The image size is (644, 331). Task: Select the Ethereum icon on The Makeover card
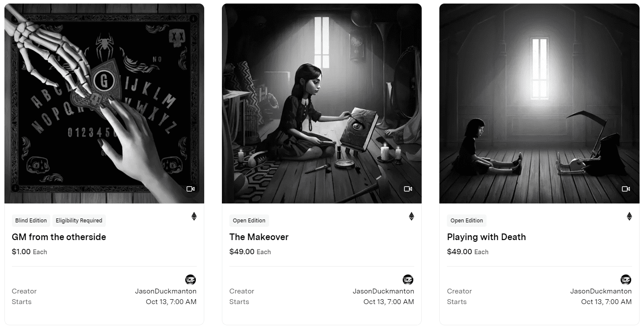point(412,216)
